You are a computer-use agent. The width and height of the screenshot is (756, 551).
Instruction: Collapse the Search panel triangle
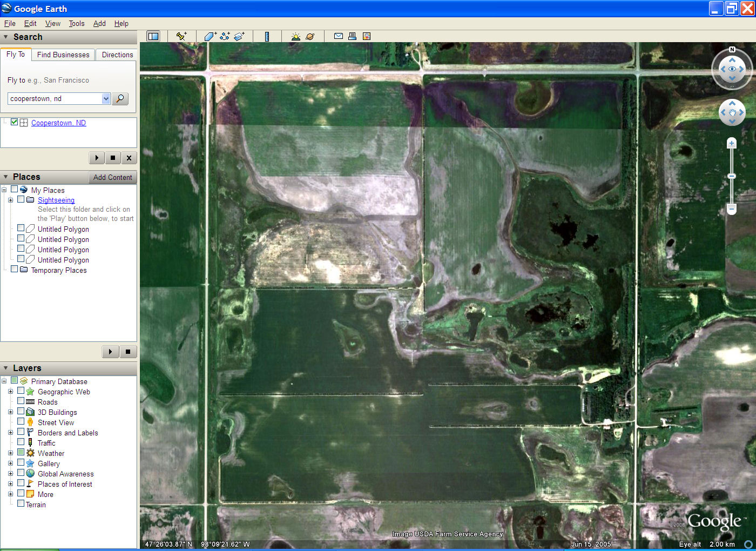[6, 37]
